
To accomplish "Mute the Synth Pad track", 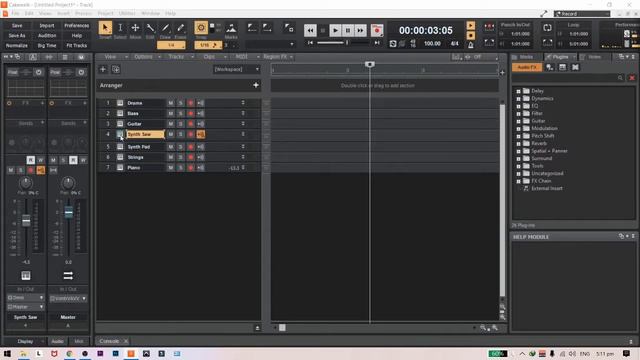I will click(171, 147).
